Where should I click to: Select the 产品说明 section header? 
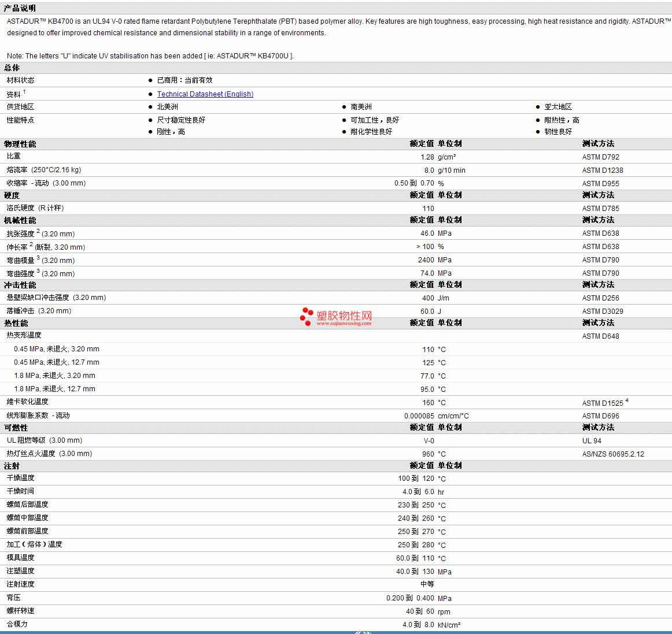click(20, 8)
